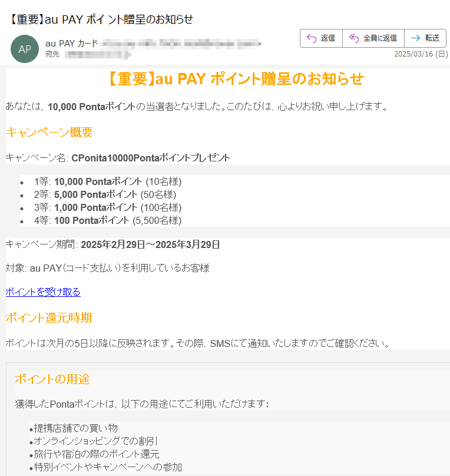Click the ポイント還元時期 heading
Screen dimensions: 450x476
tap(48, 318)
